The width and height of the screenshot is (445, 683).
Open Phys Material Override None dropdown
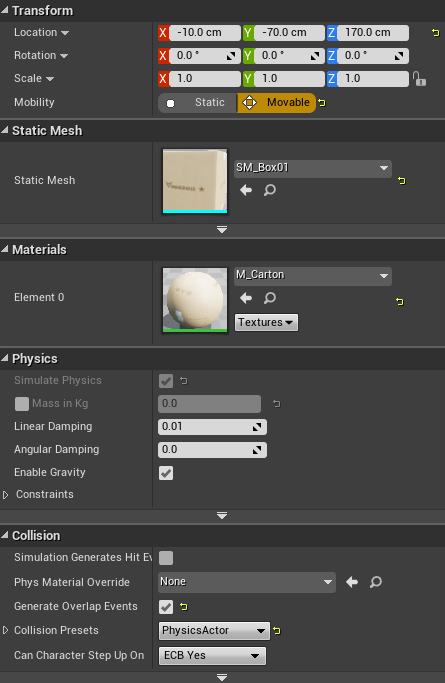[247, 582]
